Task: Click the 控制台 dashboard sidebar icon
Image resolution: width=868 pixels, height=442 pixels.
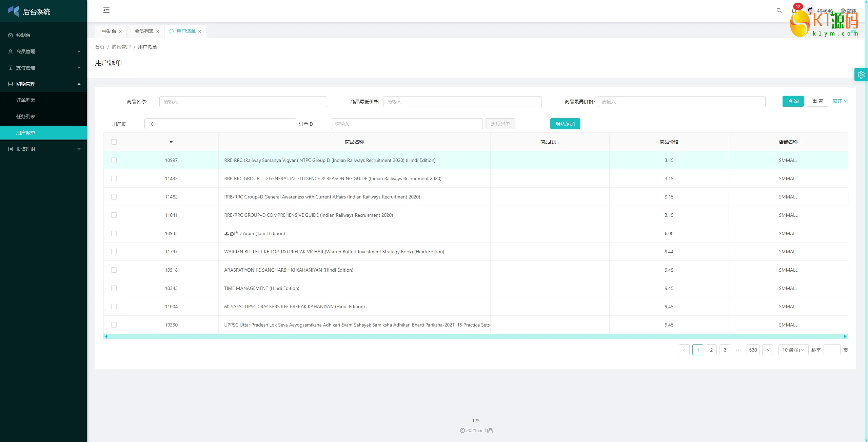Action: pyautogui.click(x=11, y=35)
